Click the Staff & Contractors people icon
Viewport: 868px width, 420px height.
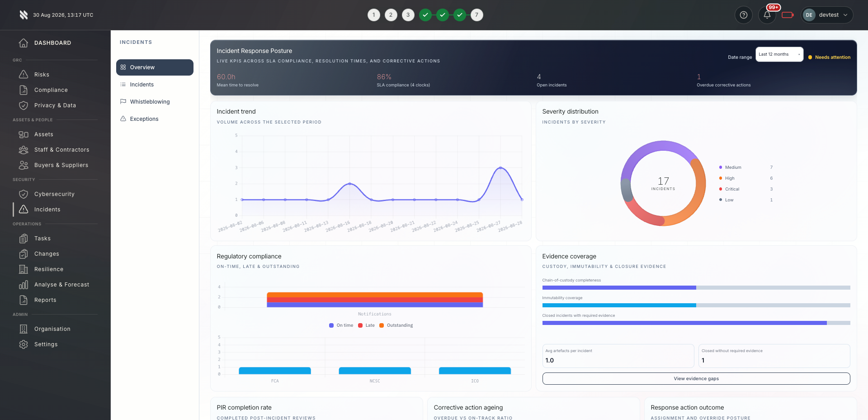(24, 150)
